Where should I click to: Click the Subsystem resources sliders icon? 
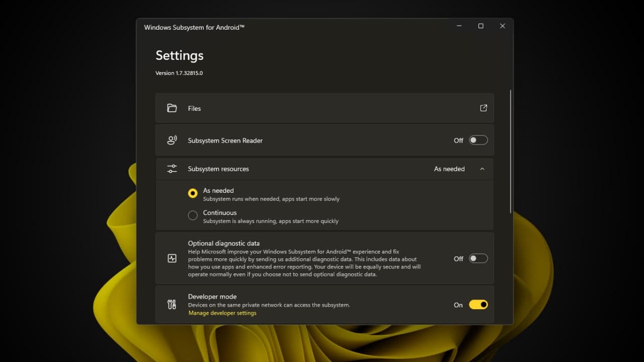click(172, 169)
